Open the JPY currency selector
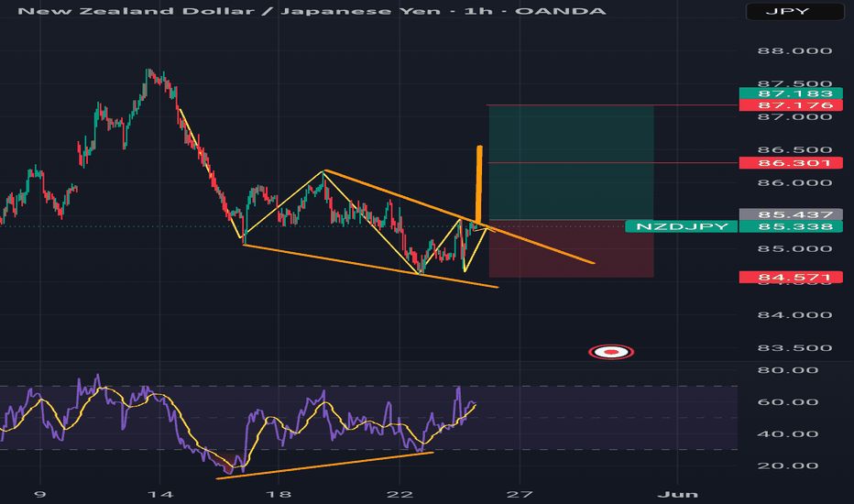 [x=795, y=11]
